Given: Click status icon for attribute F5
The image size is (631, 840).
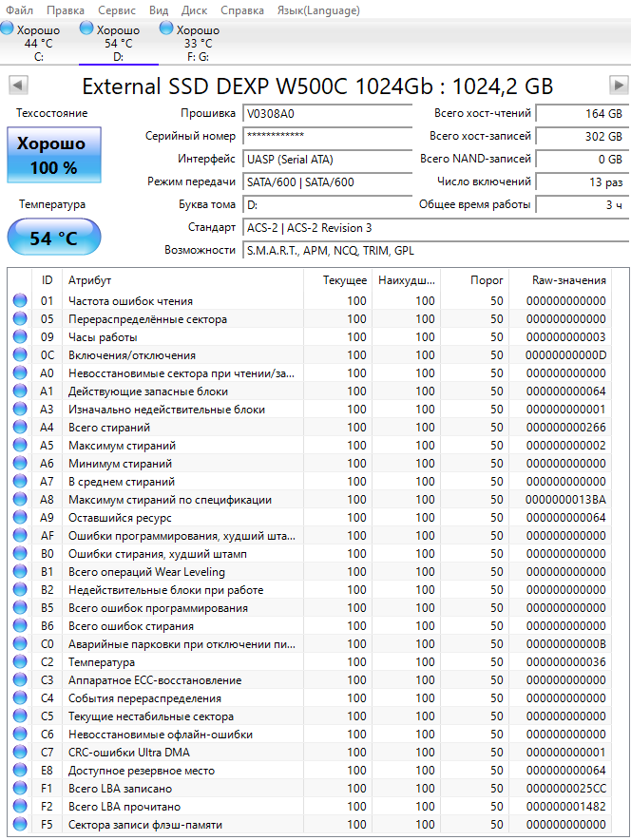Looking at the screenshot, I should [20, 825].
